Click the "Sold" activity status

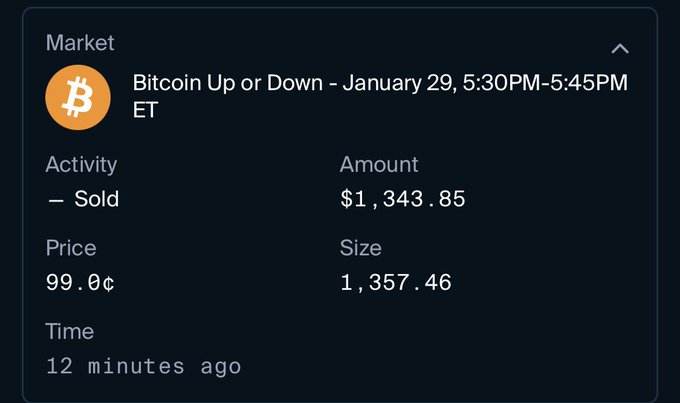tap(97, 199)
